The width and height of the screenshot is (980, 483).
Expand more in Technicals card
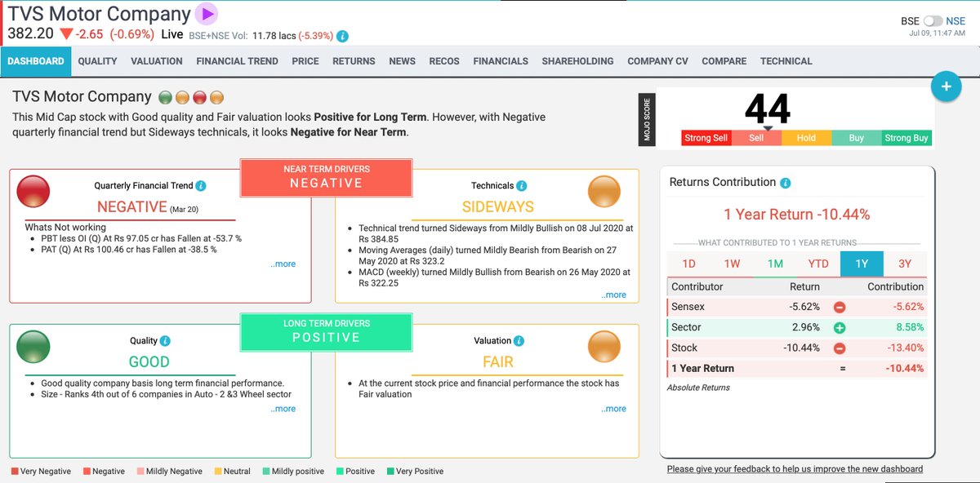pyautogui.click(x=614, y=295)
